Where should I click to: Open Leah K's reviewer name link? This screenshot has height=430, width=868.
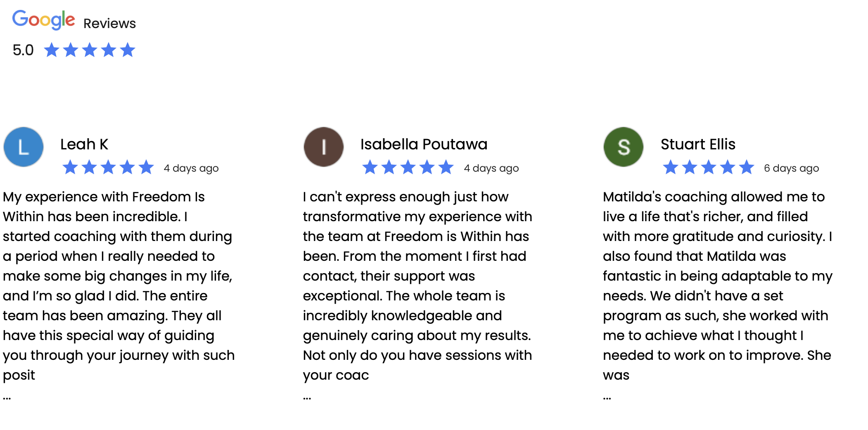(x=84, y=144)
